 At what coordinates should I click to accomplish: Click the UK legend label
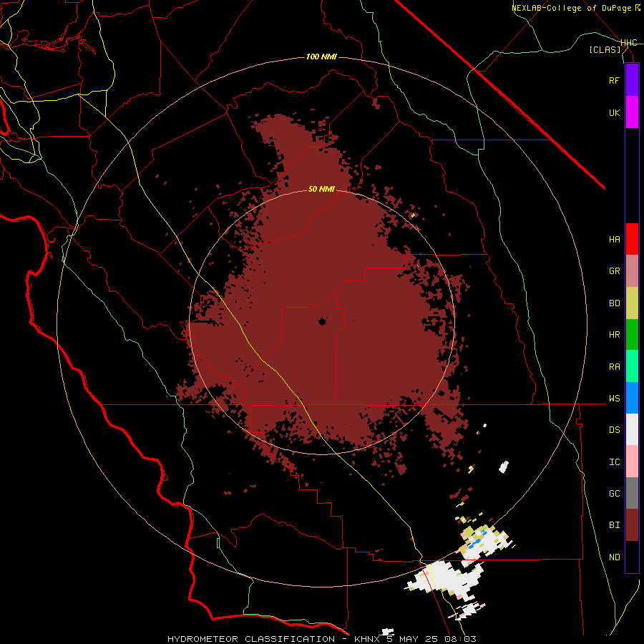click(614, 112)
